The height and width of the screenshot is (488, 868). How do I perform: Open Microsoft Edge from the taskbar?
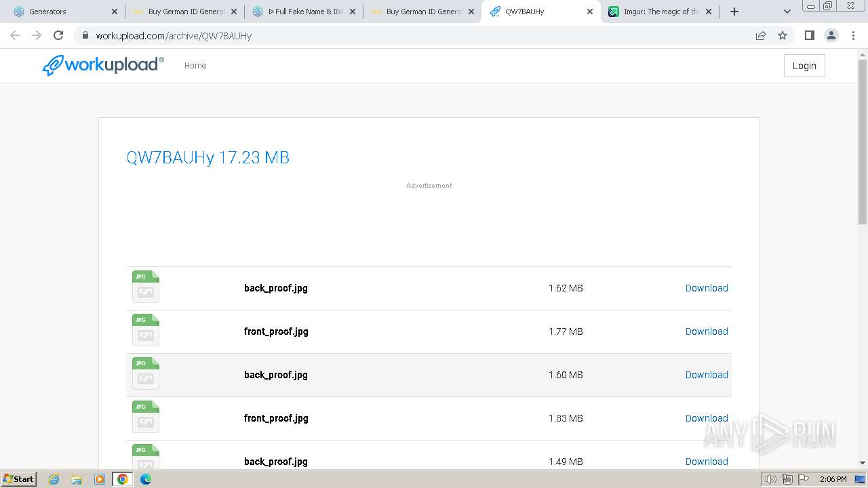(x=146, y=479)
